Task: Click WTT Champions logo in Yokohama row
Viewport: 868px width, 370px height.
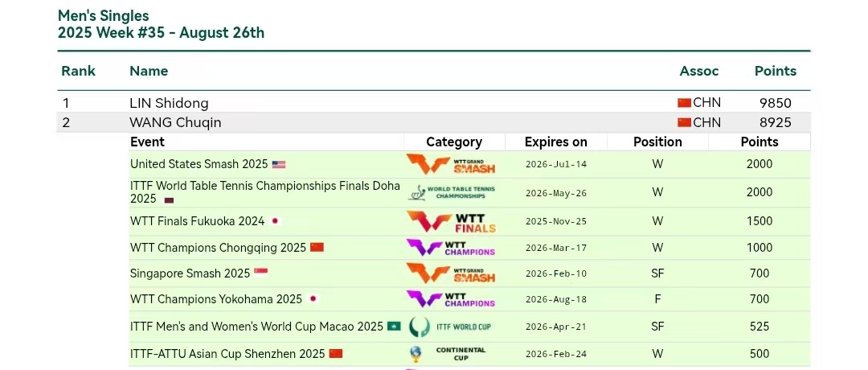Action: click(x=451, y=299)
